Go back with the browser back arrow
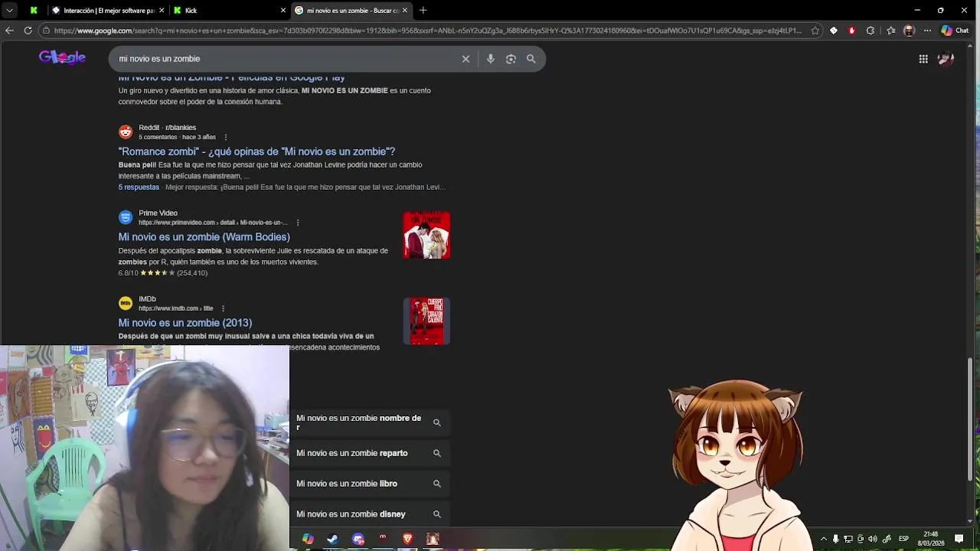Image resolution: width=980 pixels, height=551 pixels. pyautogui.click(x=9, y=31)
